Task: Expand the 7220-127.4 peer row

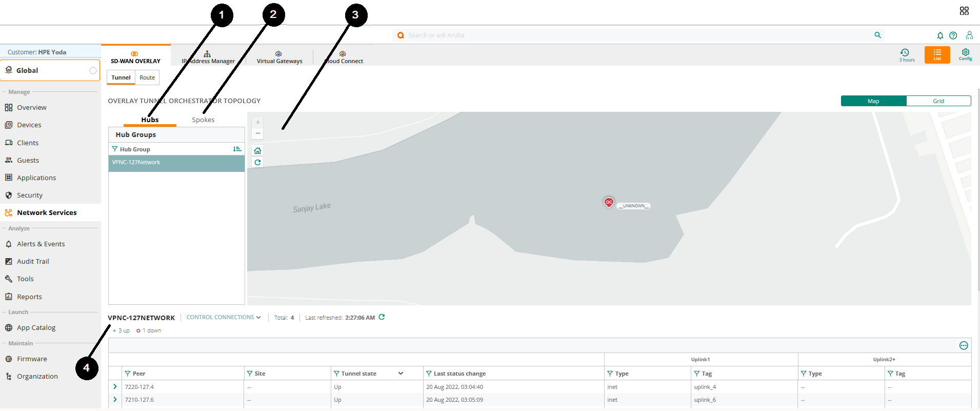Action: pos(115,387)
